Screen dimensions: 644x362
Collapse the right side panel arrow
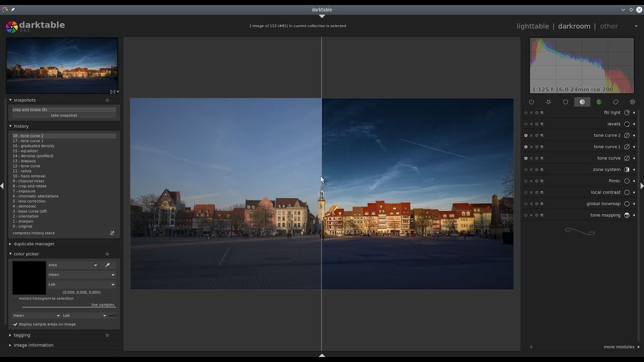point(641,186)
